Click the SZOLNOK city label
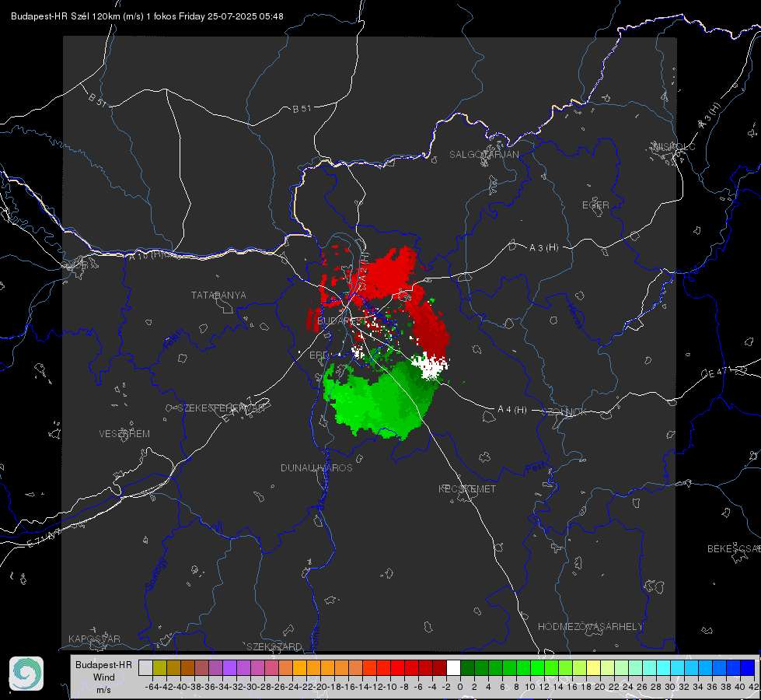 tap(565, 412)
